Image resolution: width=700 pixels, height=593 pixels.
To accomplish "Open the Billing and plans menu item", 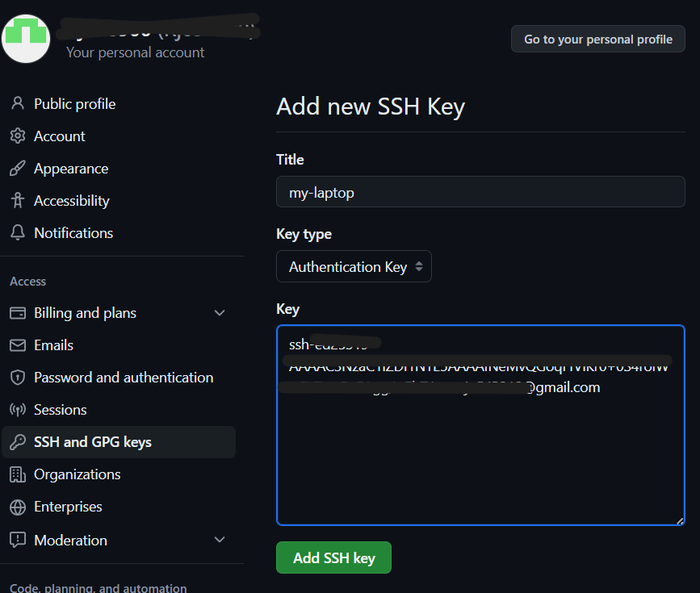I will 85,313.
